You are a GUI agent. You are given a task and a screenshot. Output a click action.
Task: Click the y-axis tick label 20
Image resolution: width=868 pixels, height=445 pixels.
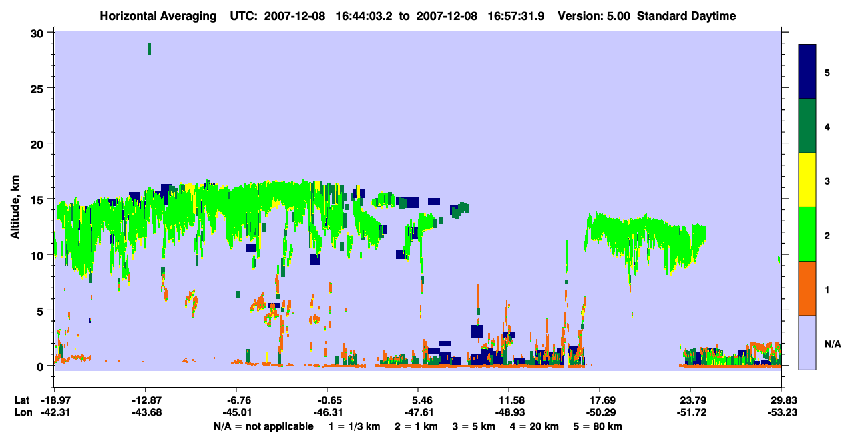(39, 144)
